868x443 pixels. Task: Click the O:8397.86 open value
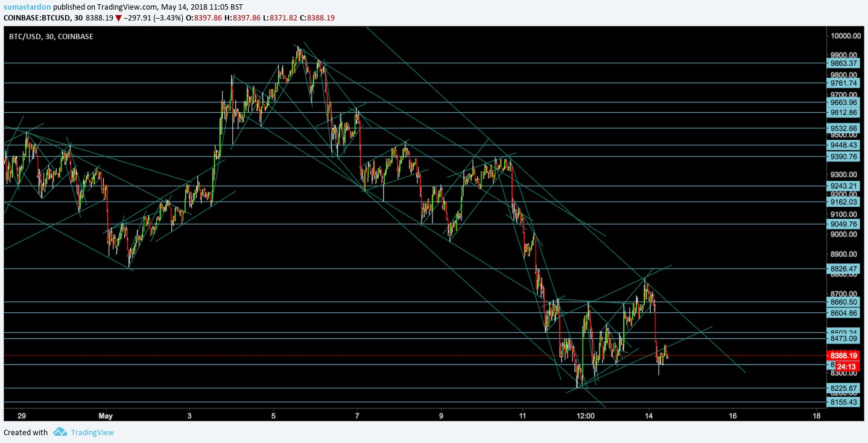[204, 18]
